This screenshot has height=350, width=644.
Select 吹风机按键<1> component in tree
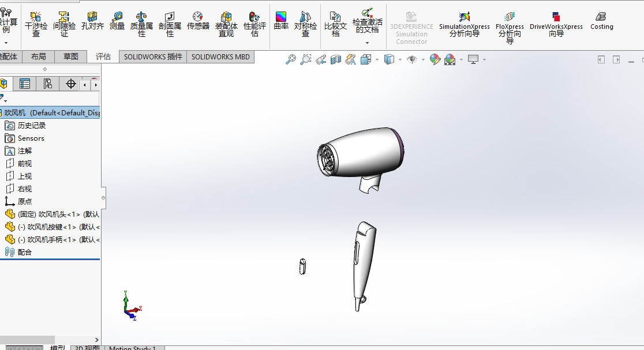pos(52,227)
